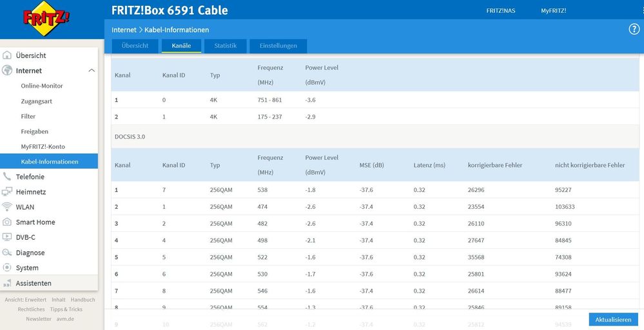Image resolution: width=644 pixels, height=330 pixels.
Task: Click power level value -3.6
Action: [x=310, y=100]
